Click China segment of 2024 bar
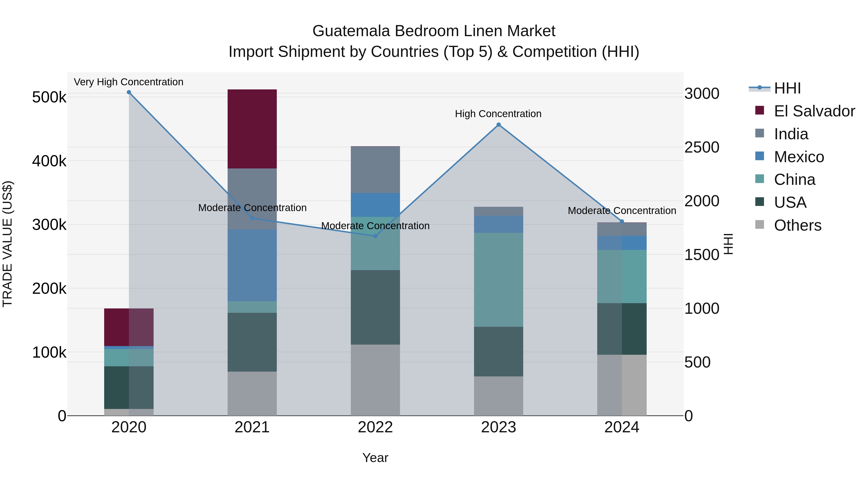 [x=622, y=277]
